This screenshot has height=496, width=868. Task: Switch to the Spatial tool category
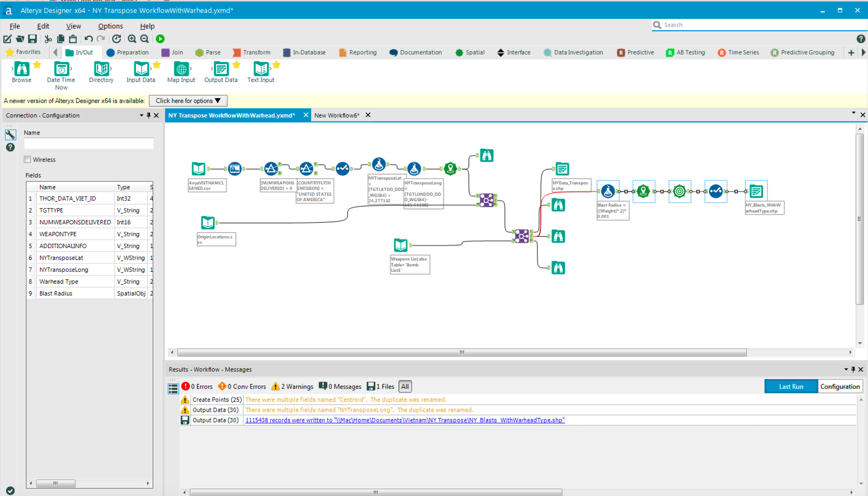pyautogui.click(x=470, y=53)
